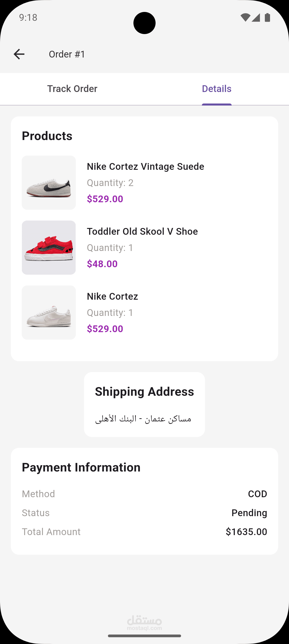Open the white Nike Cortez shoe image
The image size is (289, 644).
[x=49, y=313]
